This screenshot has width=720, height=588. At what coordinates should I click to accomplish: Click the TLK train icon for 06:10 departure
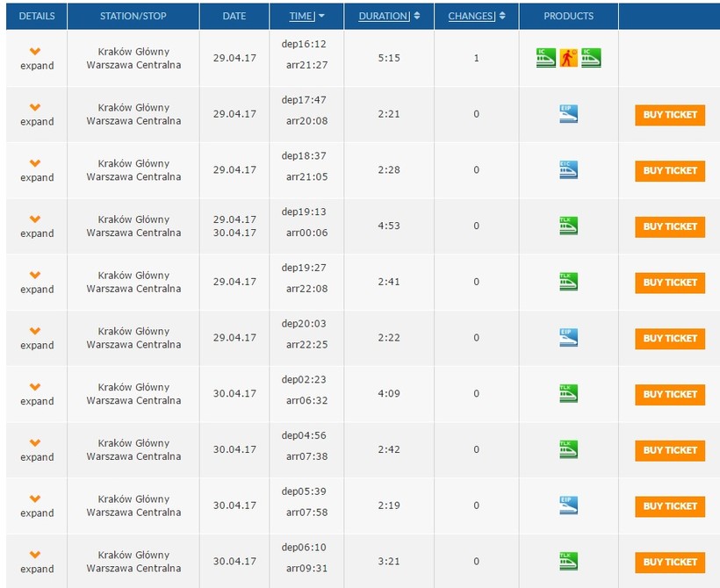(x=568, y=561)
